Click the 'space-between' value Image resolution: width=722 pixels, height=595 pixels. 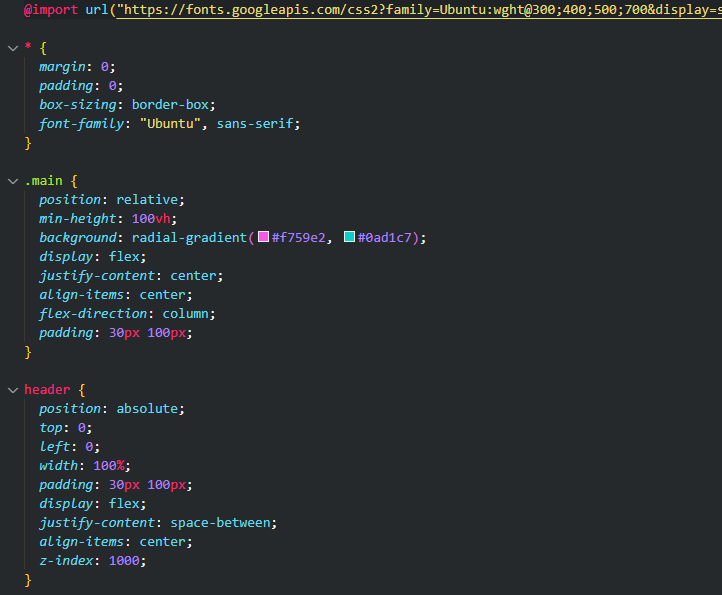tap(221, 523)
